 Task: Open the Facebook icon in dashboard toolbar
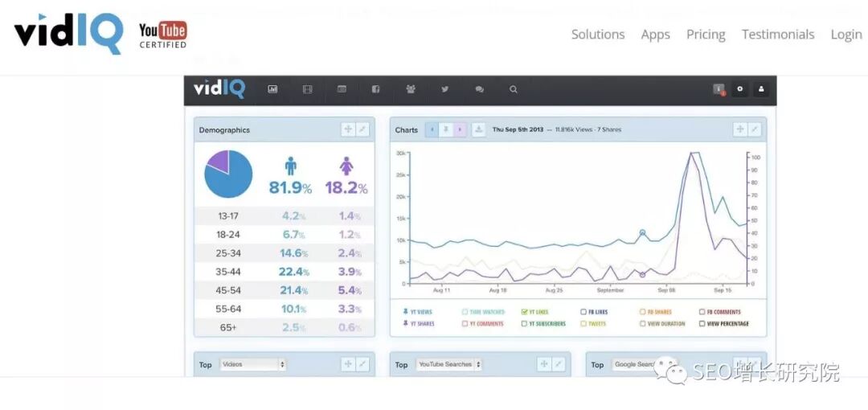pyautogui.click(x=376, y=89)
